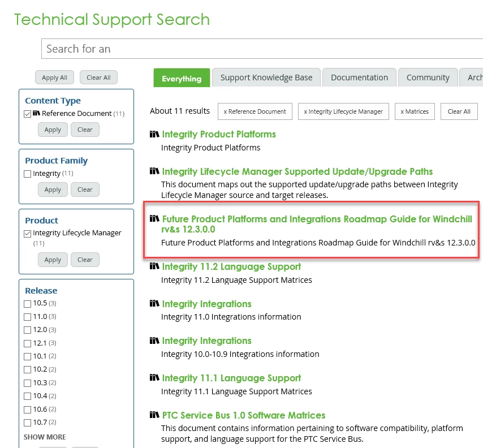
Task: Switch to Support Knowledge Base tab
Action: click(x=266, y=77)
